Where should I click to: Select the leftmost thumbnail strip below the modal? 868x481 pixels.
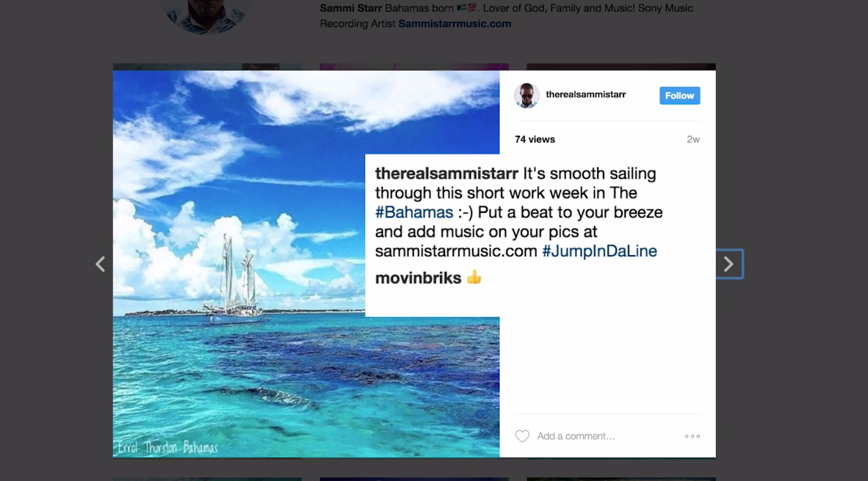pyautogui.click(x=207, y=480)
